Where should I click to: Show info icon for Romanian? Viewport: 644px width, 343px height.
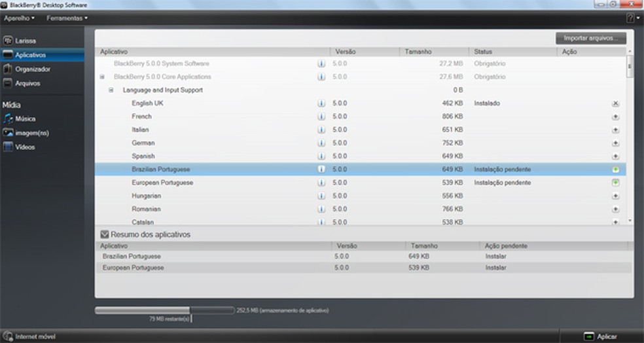(321, 209)
